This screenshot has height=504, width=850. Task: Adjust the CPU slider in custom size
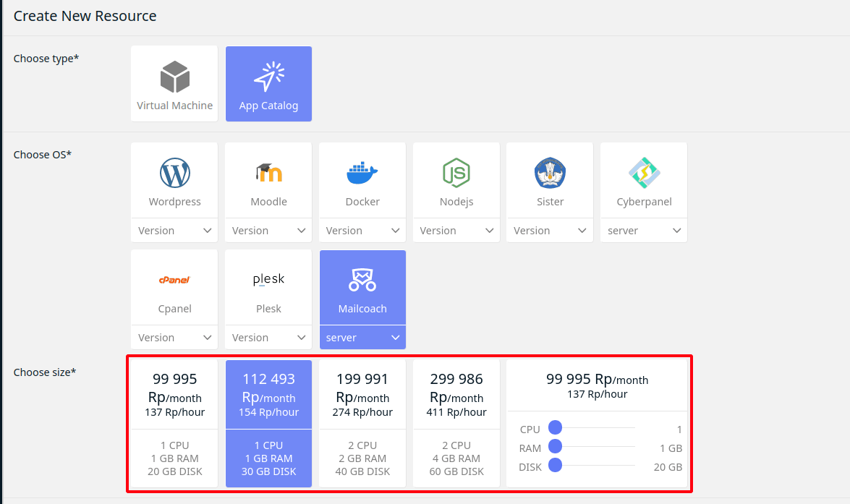point(555,429)
